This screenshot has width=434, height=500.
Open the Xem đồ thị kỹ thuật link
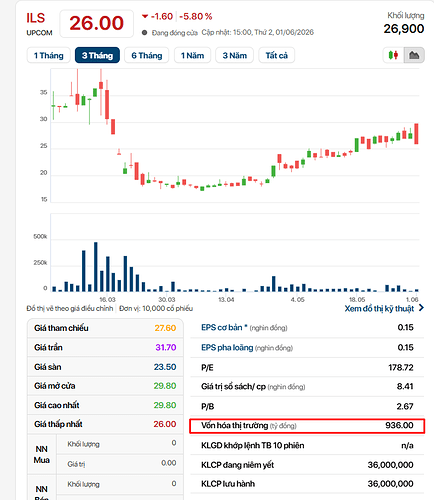point(379,309)
